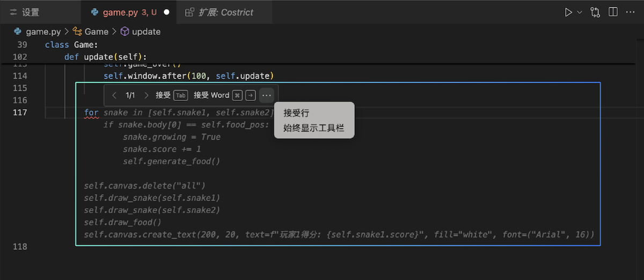
Task: Click the underlined for keyword on line 117
Action: pos(92,112)
